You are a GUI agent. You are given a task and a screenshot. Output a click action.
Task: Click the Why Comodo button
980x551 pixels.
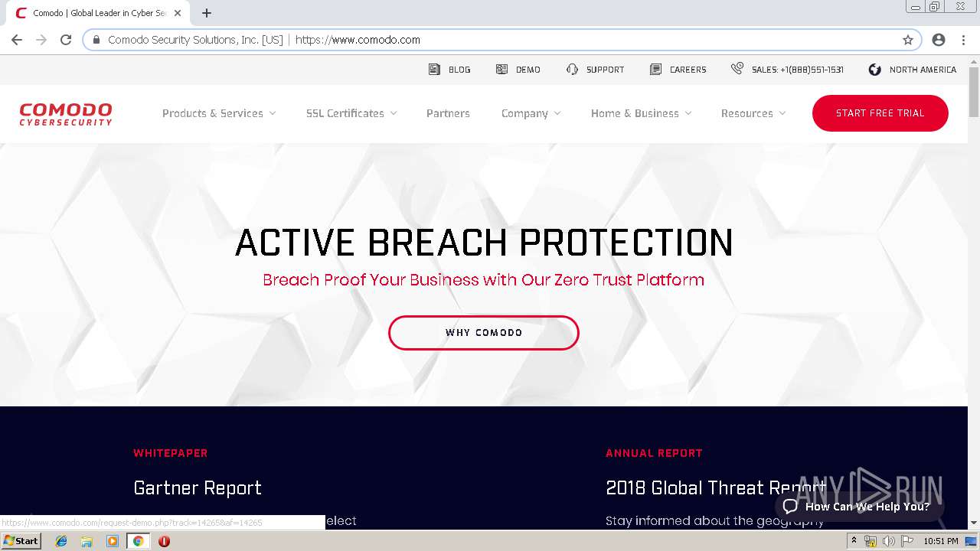click(x=484, y=333)
